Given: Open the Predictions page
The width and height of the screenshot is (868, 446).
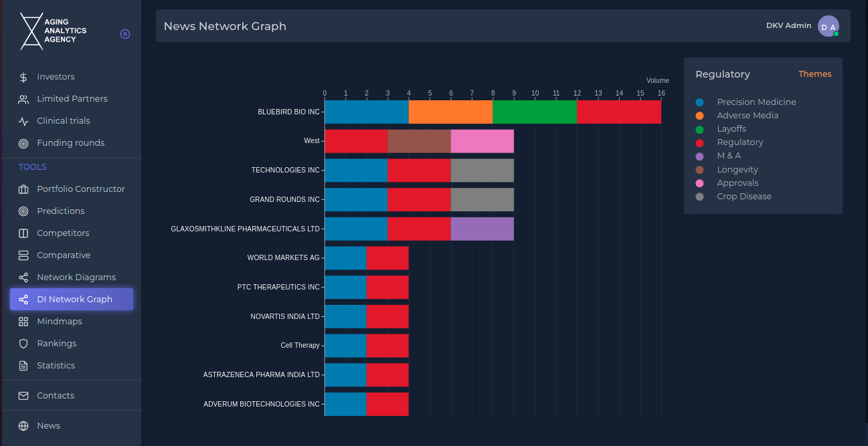Looking at the screenshot, I should coord(61,211).
